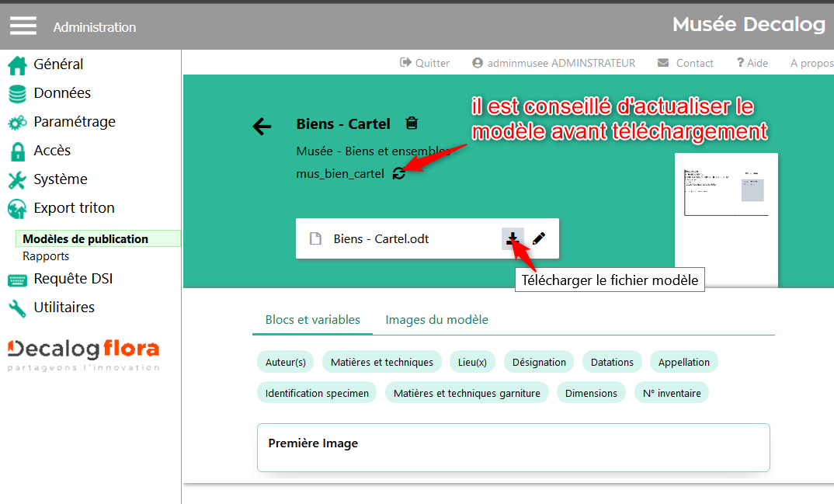The width and height of the screenshot is (834, 504).
Task: Click the Contact link
Action: [695, 63]
